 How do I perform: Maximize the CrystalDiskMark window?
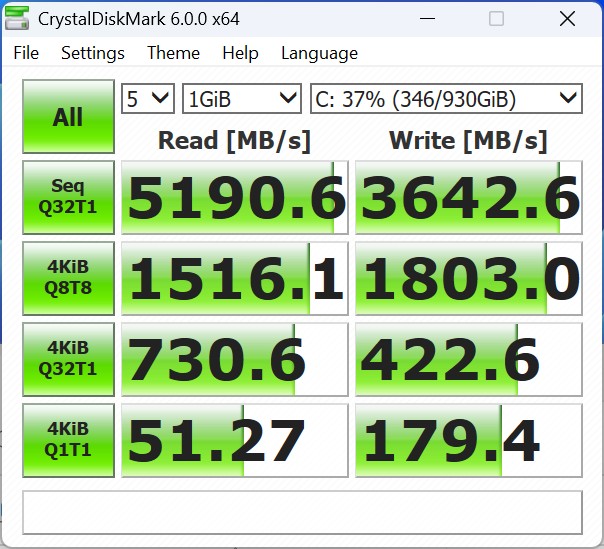[x=497, y=19]
